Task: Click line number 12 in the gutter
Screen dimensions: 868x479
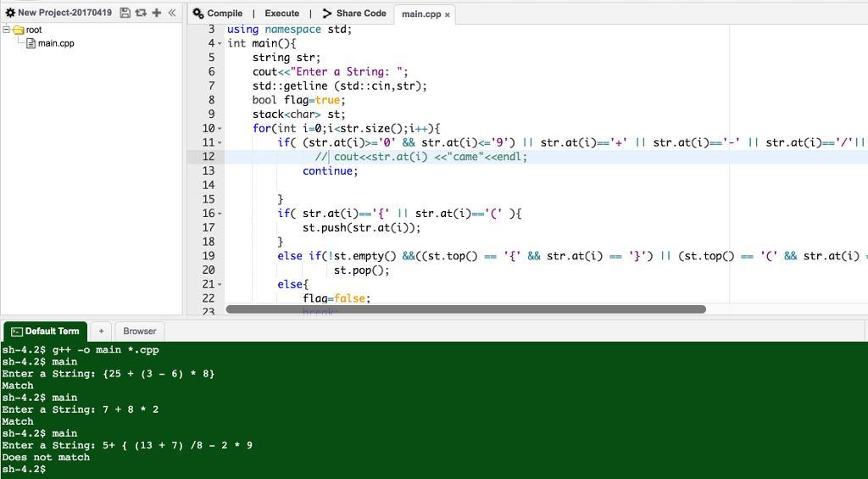Action: (x=209, y=157)
